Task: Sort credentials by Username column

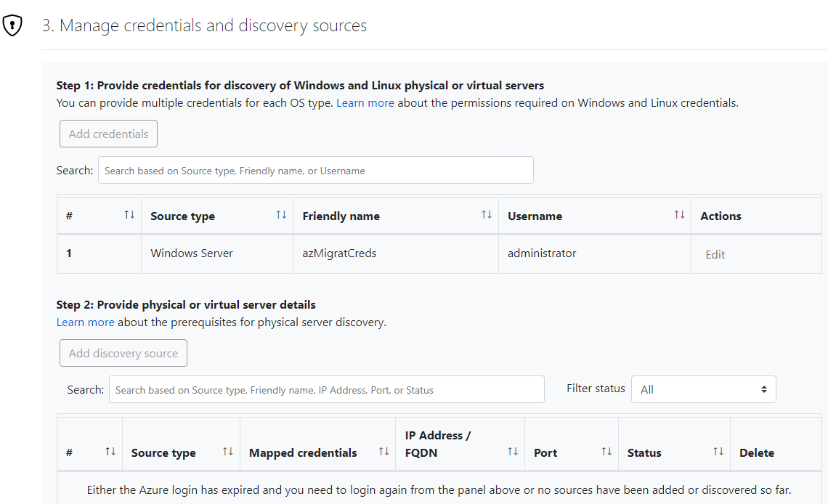Action: click(x=678, y=215)
